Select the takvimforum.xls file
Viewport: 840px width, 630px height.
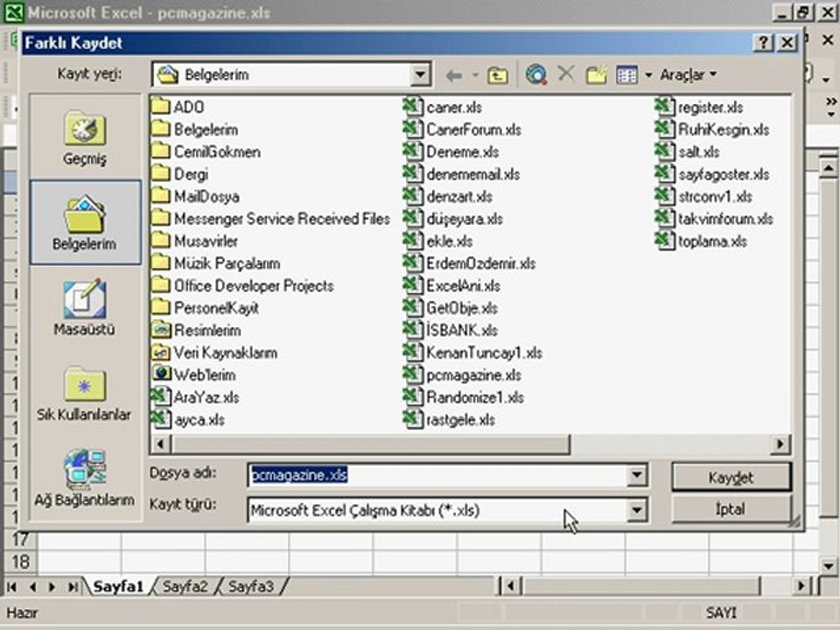(x=715, y=219)
